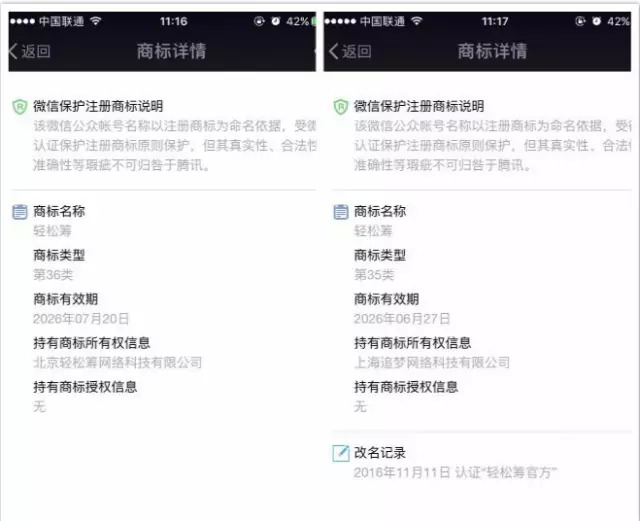Tap the alarm clock icon in the right status bar
This screenshot has width=640, height=521.
[x=596, y=21]
